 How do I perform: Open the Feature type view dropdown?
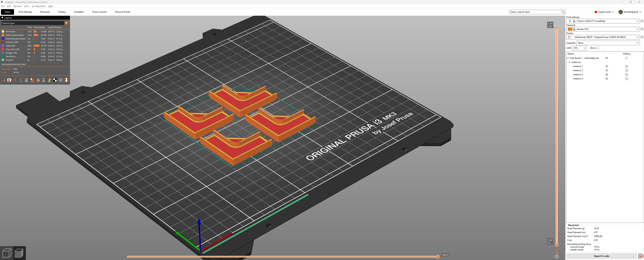click(35, 23)
